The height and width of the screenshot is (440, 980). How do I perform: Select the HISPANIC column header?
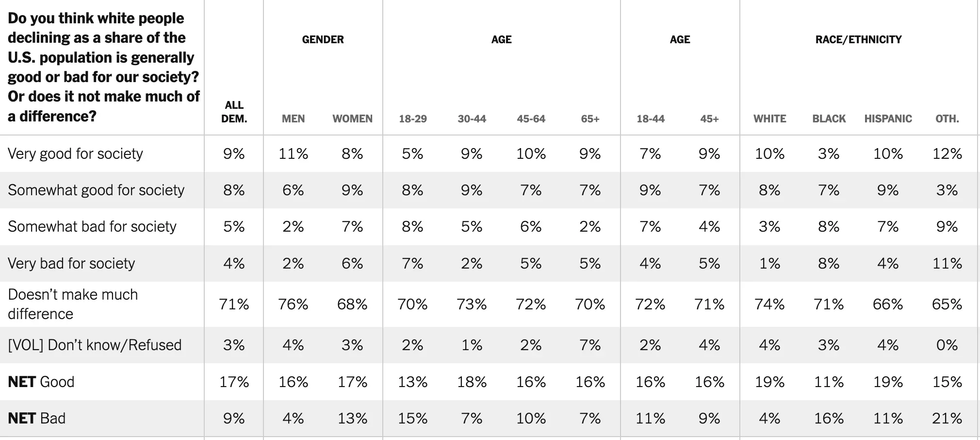888,118
